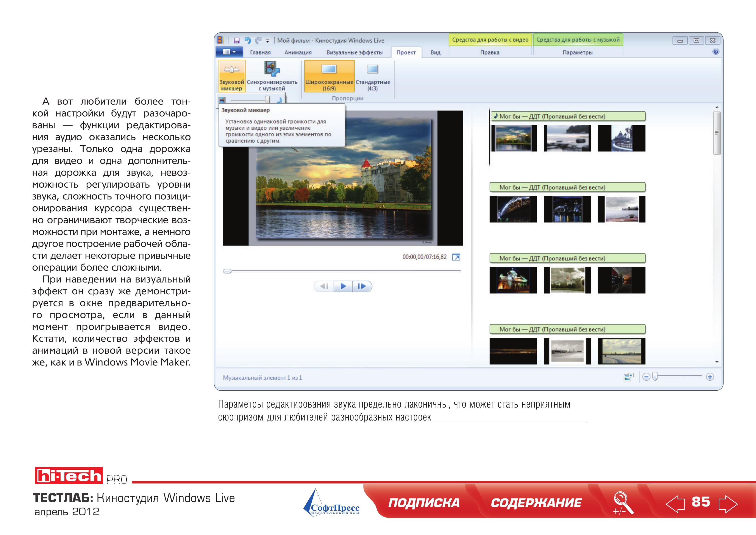Screen dimensions: 756x535
Task: Select first storyboard thumbnail with sunset river
Action: pos(513,138)
